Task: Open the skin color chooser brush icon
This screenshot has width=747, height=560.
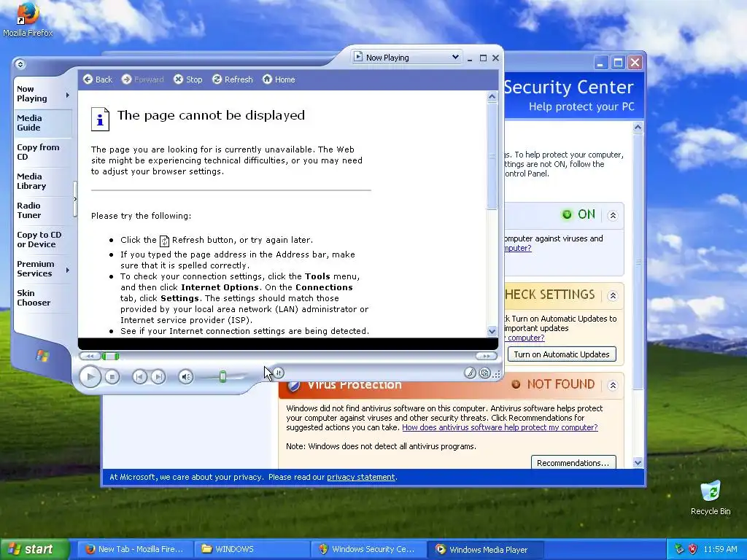Action: tap(470, 373)
